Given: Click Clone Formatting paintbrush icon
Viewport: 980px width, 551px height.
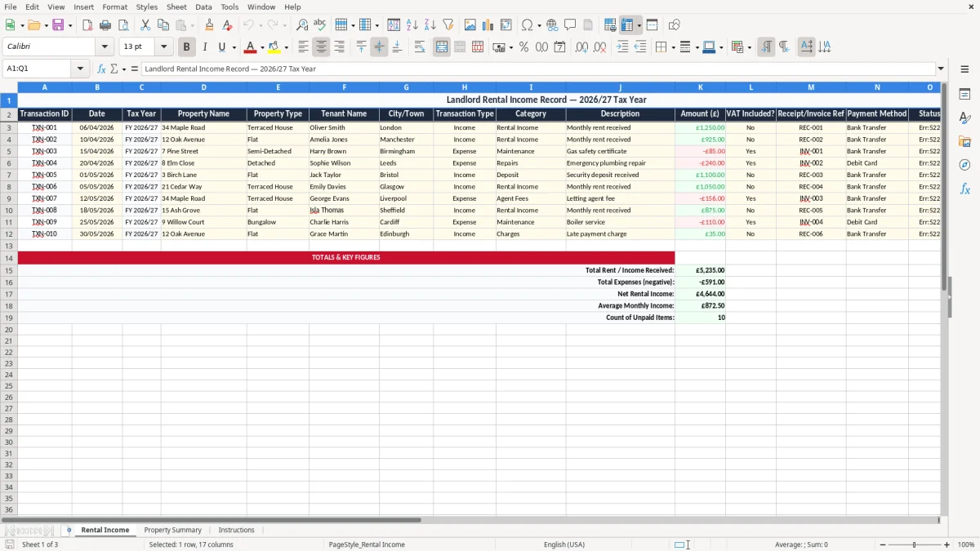Looking at the screenshot, I should click(x=210, y=25).
